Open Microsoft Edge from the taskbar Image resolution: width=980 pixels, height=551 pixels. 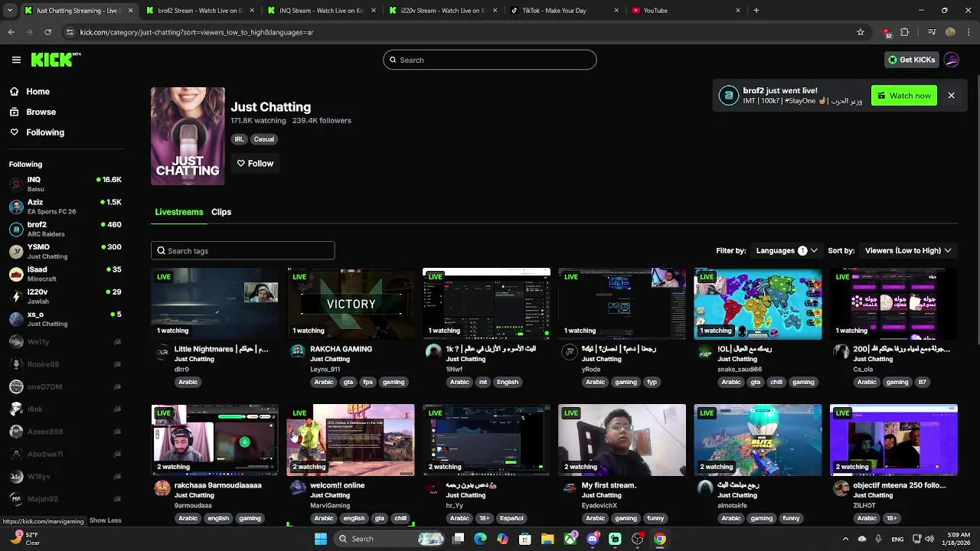[480, 539]
